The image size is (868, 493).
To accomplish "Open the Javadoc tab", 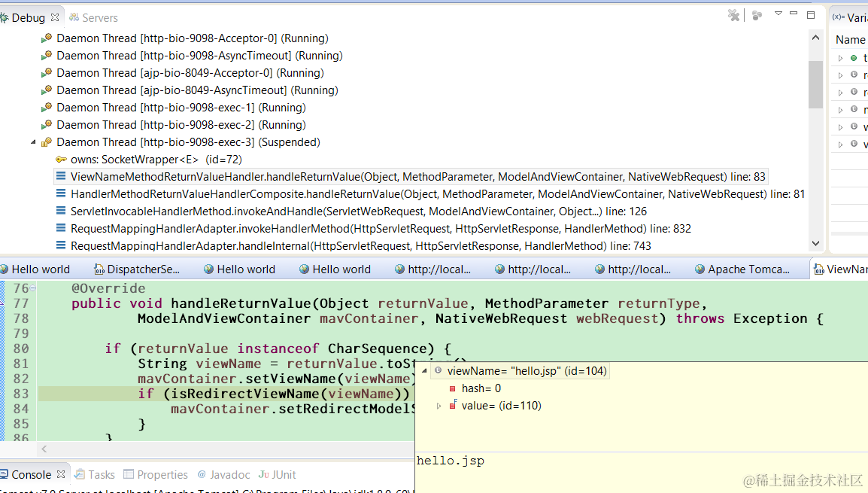I will pyautogui.click(x=223, y=475).
